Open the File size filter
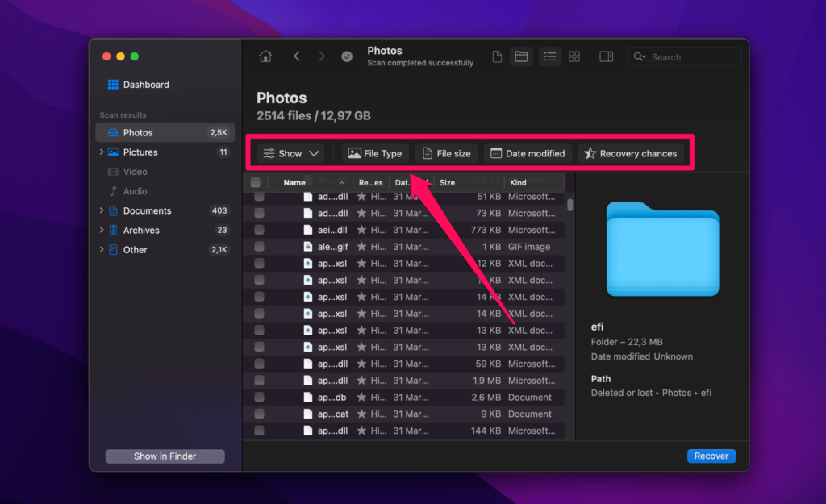This screenshot has height=504, width=826. (x=447, y=153)
